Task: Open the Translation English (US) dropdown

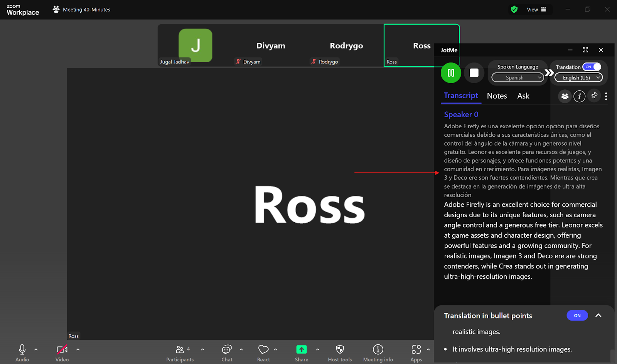Action: (578, 77)
